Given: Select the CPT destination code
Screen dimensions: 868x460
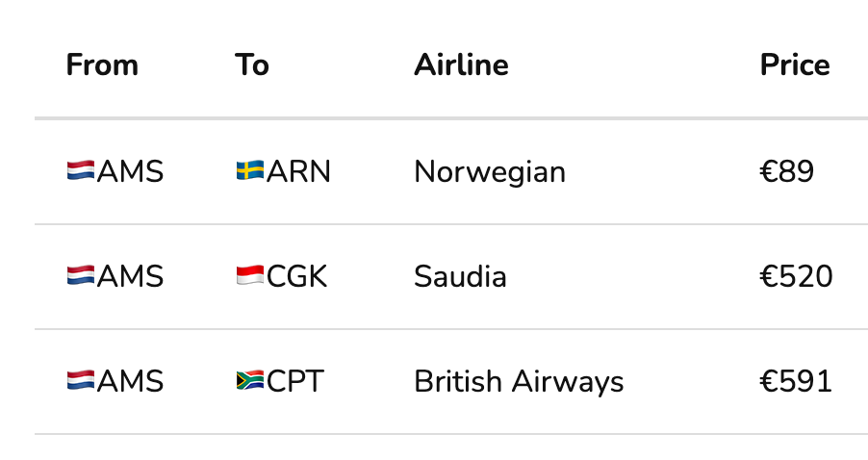Looking at the screenshot, I should [x=295, y=381].
